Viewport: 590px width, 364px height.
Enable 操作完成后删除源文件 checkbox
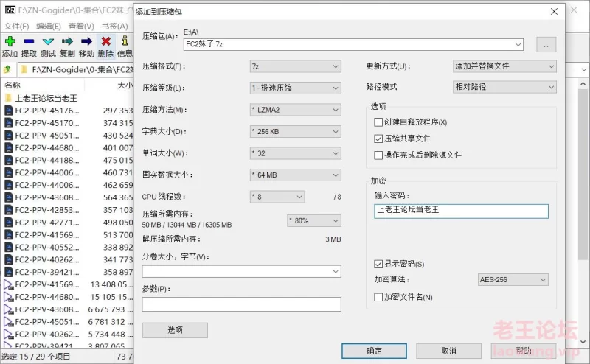(378, 155)
